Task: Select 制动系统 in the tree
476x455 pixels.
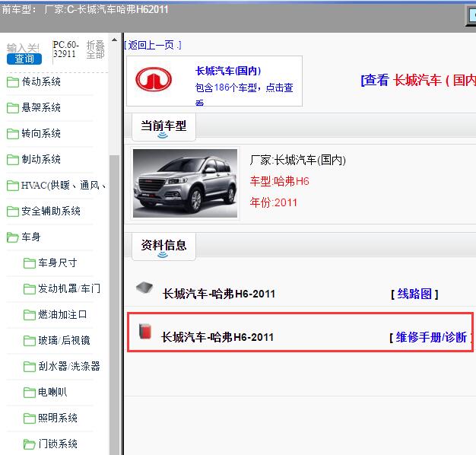Action: tap(41, 159)
